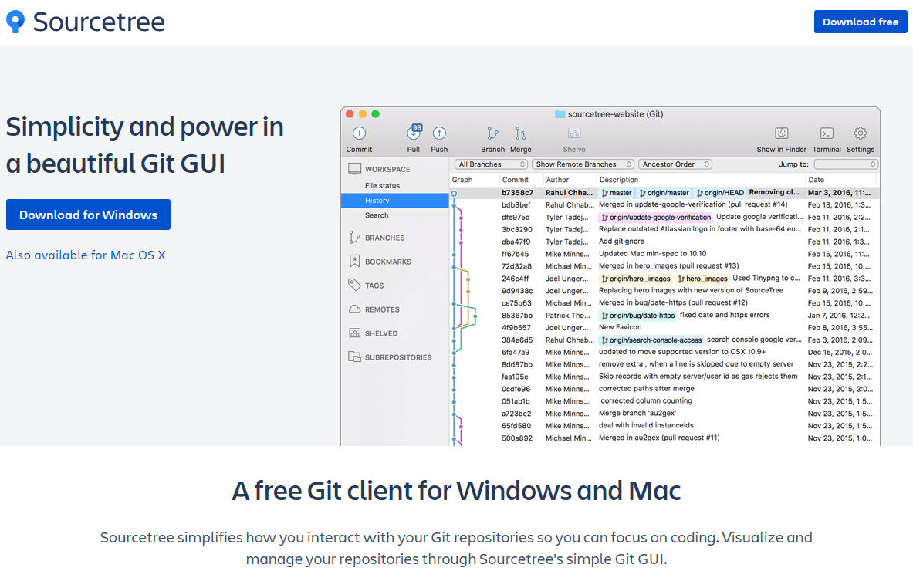Expand the BRANCHES sidebar section
Viewport: 913px width, 588px height.
(x=384, y=238)
